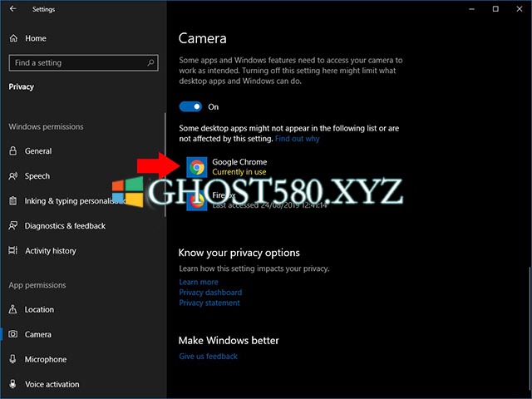Select the Camera icon in the sidebar
Image resolution: width=532 pixels, height=399 pixels.
[x=13, y=334]
